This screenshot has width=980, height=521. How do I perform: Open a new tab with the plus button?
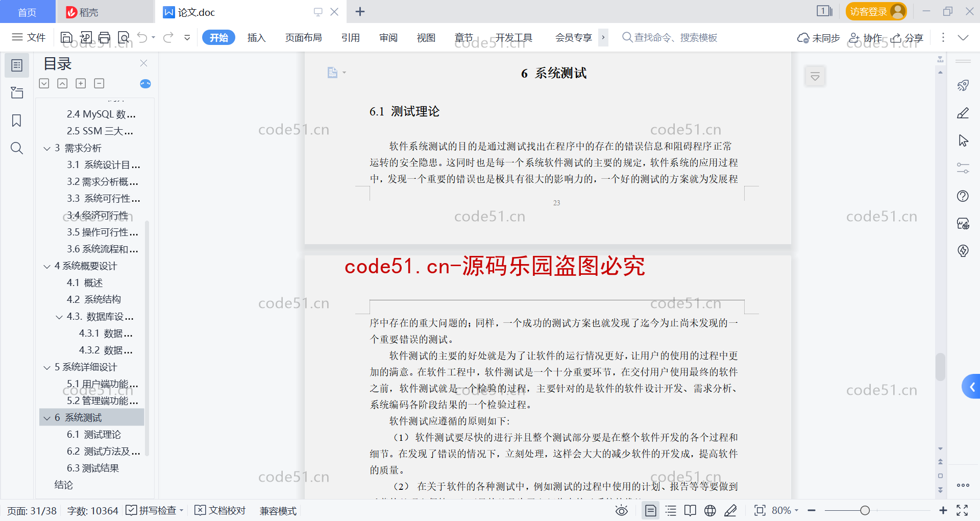tap(360, 11)
